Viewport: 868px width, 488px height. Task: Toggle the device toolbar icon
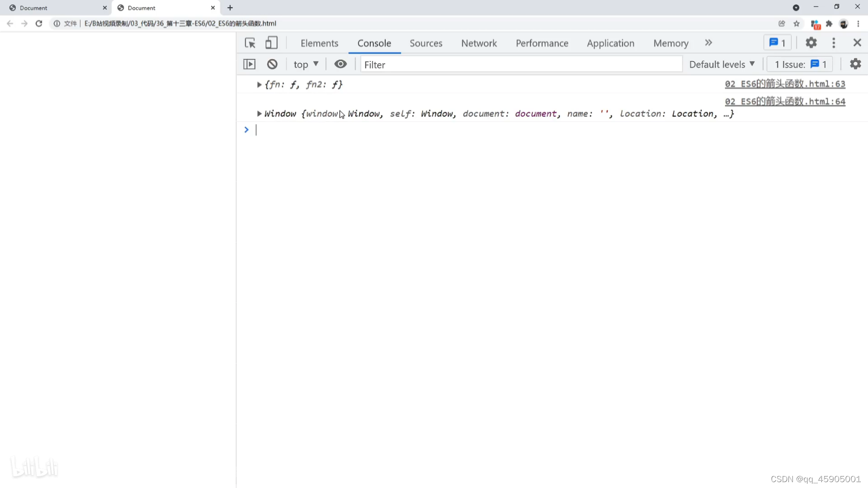(271, 43)
